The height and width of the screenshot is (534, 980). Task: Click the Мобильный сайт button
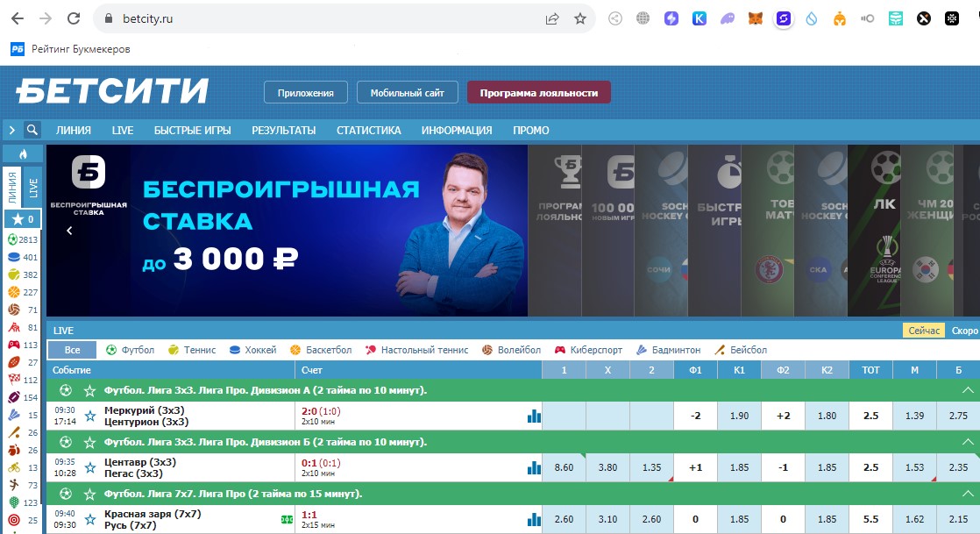click(408, 93)
